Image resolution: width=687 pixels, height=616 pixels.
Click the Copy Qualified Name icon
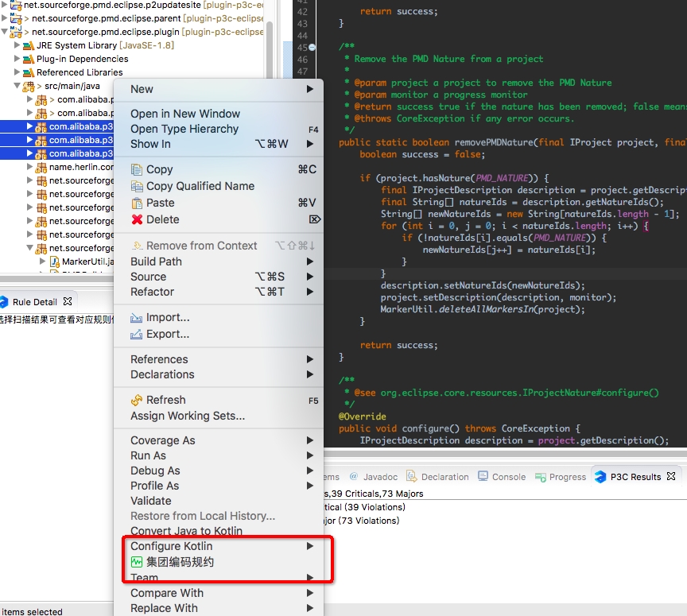(x=137, y=186)
